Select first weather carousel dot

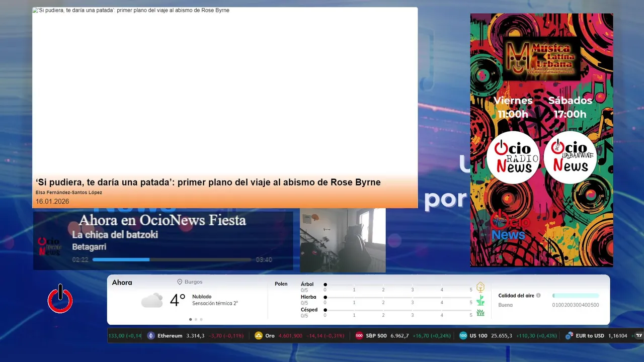click(190, 319)
